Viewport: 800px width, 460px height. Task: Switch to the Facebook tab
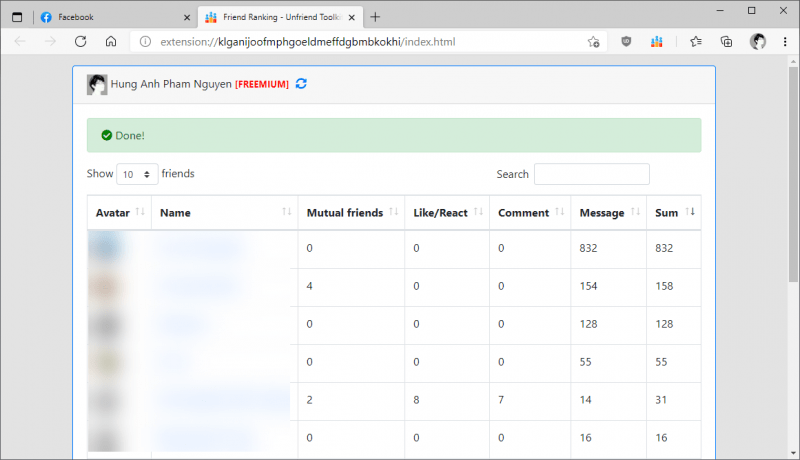[x=110, y=17]
